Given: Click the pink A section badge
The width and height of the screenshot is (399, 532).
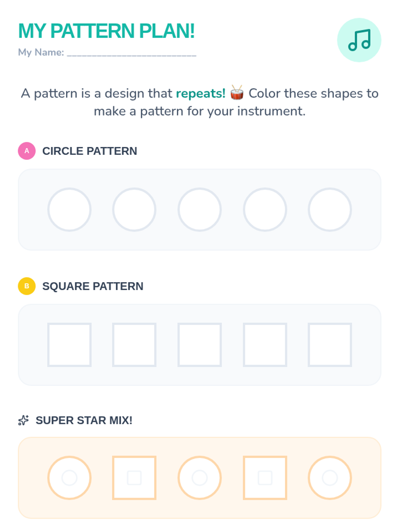Looking at the screenshot, I should tap(27, 151).
